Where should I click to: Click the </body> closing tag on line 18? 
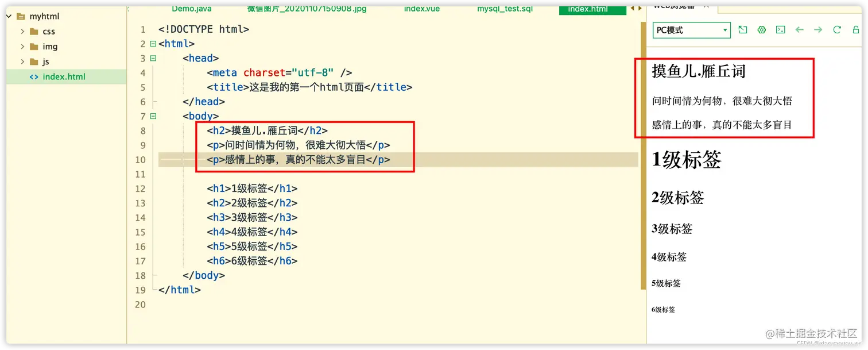(204, 275)
